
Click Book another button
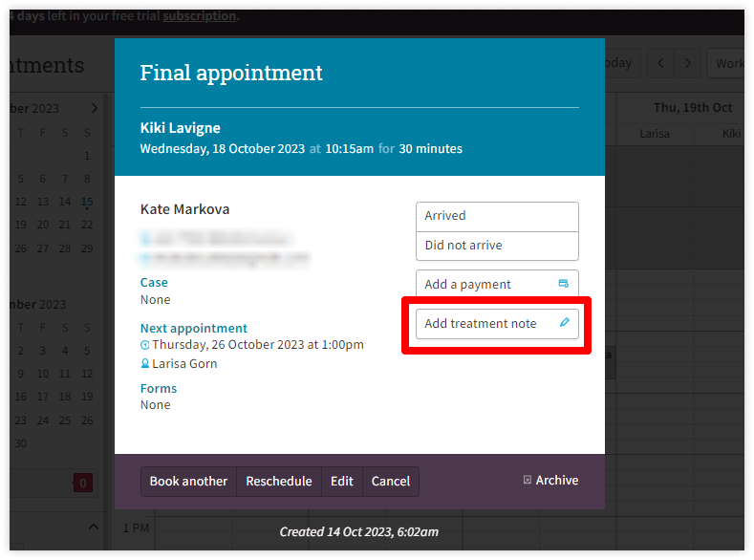pos(188,482)
